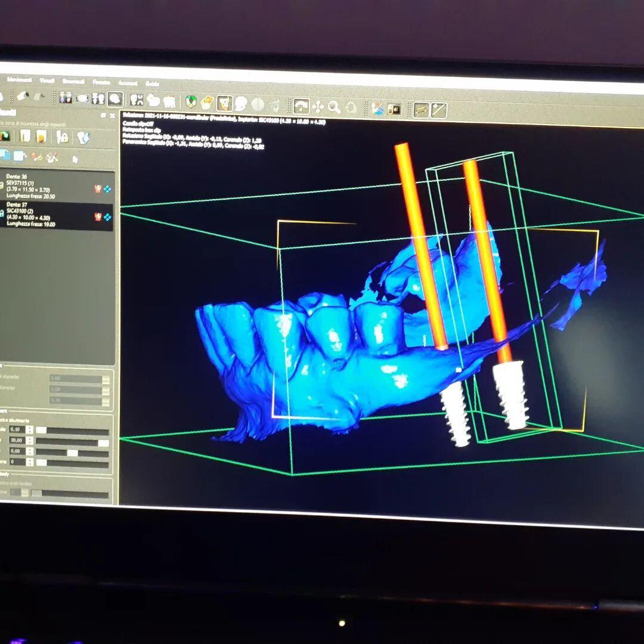Toggle the highlighted speech-bubble button in toolbar
The height and width of the screenshot is (644, 644).
(x=115, y=99)
